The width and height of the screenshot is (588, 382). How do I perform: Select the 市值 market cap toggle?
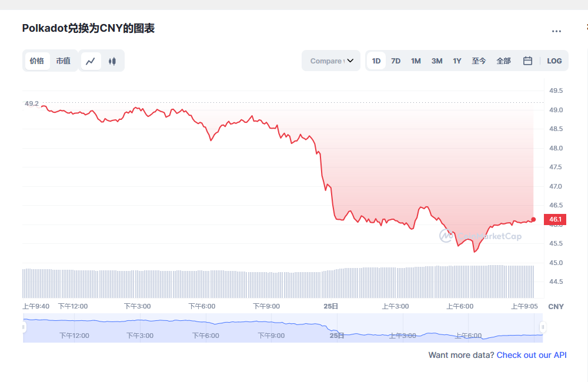[x=64, y=61]
